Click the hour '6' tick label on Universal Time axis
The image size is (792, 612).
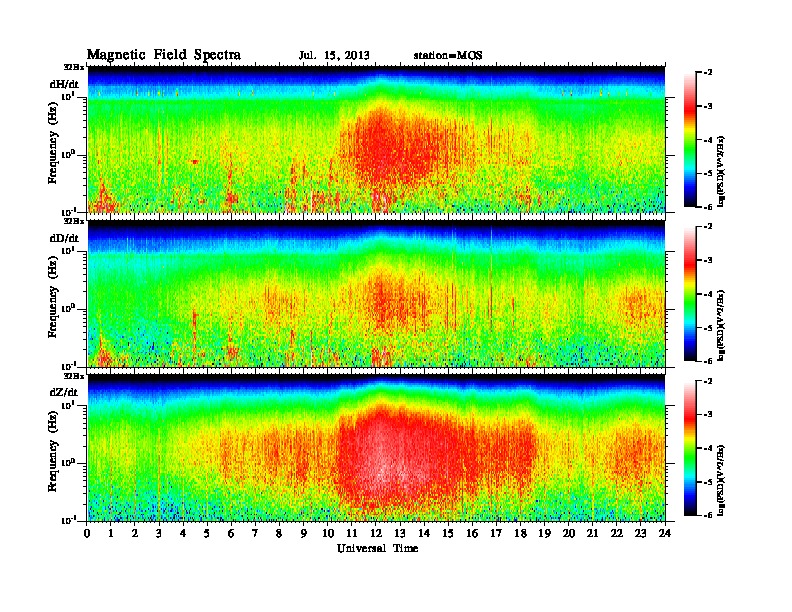coord(231,534)
